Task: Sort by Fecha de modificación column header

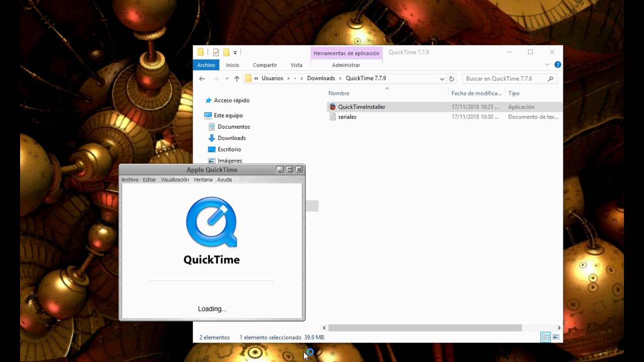Action: [476, 94]
